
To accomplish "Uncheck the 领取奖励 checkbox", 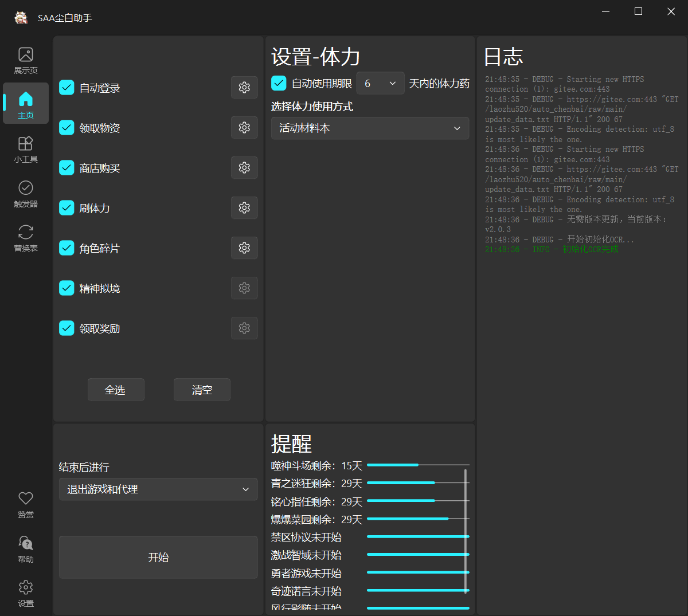I will click(x=67, y=328).
